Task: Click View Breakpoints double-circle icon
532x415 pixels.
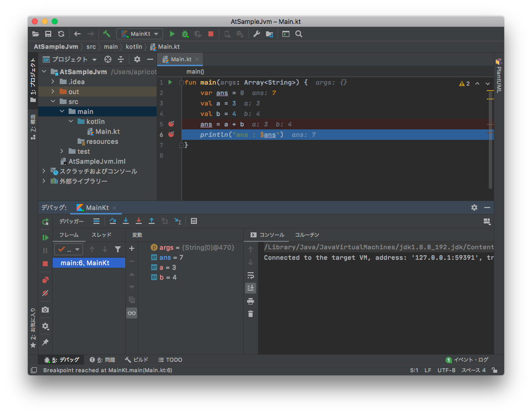Action: coord(45,280)
